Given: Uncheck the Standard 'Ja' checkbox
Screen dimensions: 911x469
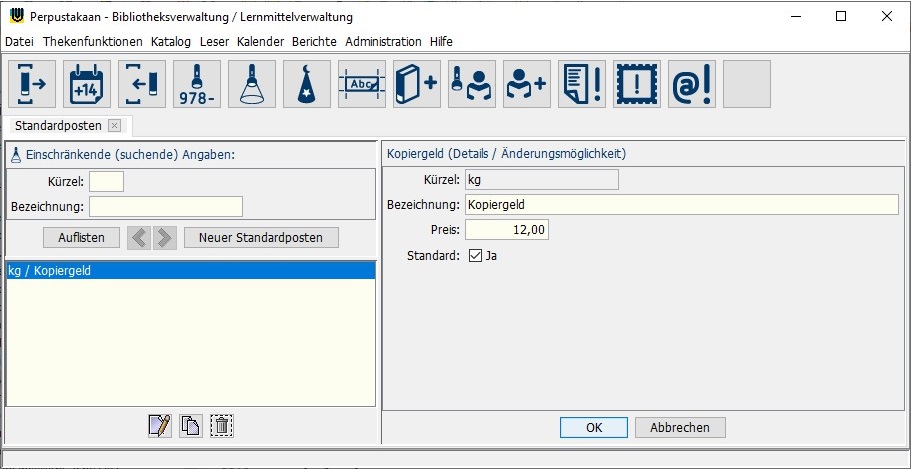Looking at the screenshot, I should coord(475,256).
